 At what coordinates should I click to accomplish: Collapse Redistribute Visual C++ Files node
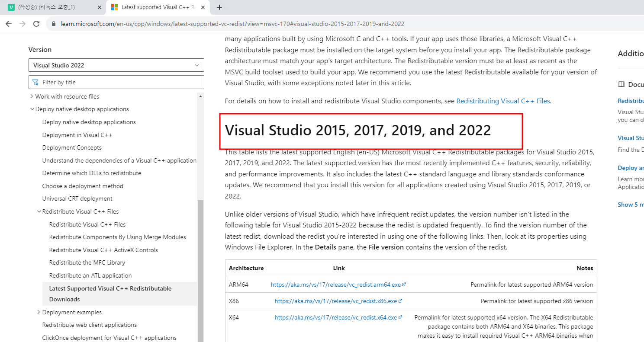coord(39,211)
